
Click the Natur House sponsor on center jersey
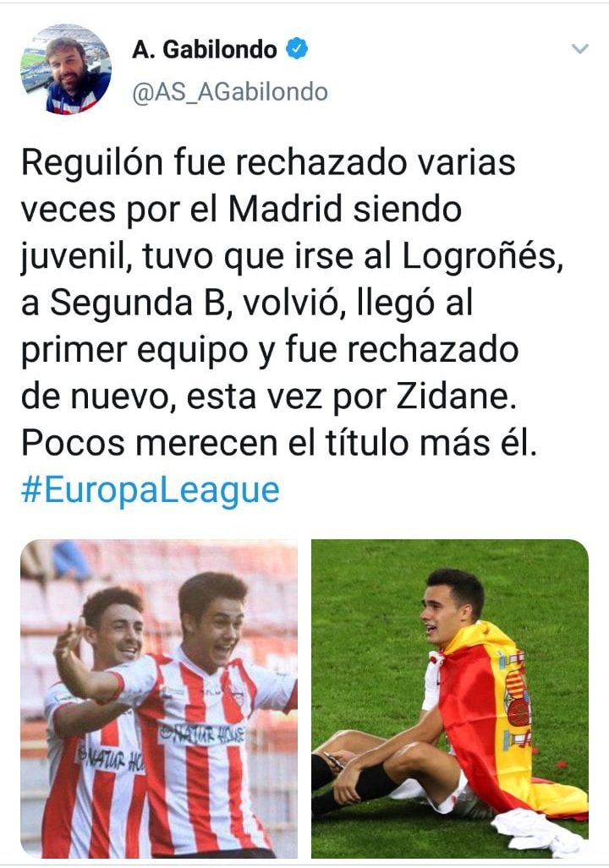(x=201, y=734)
